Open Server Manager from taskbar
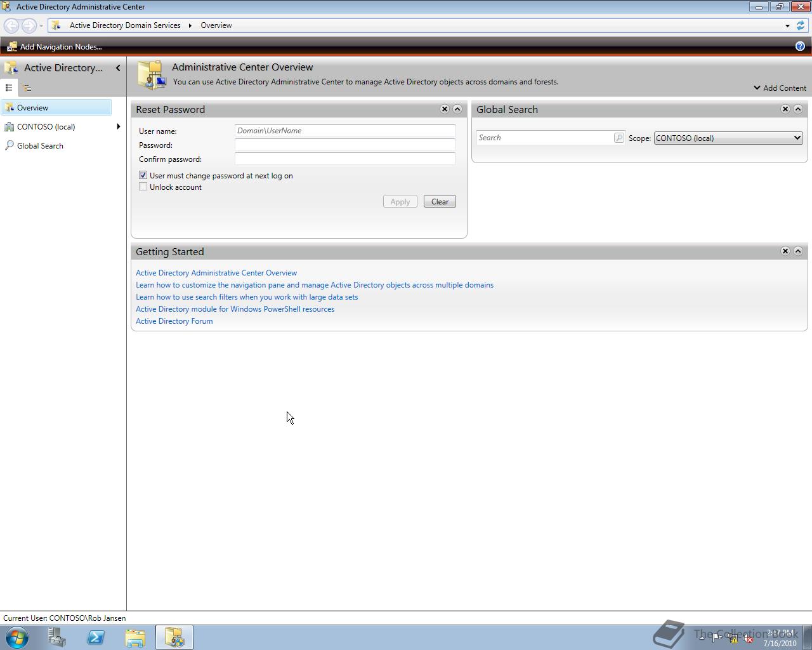 click(57, 637)
